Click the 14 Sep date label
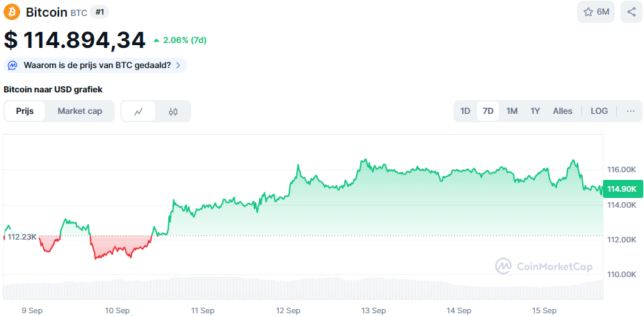The image size is (644, 316). tap(460, 310)
